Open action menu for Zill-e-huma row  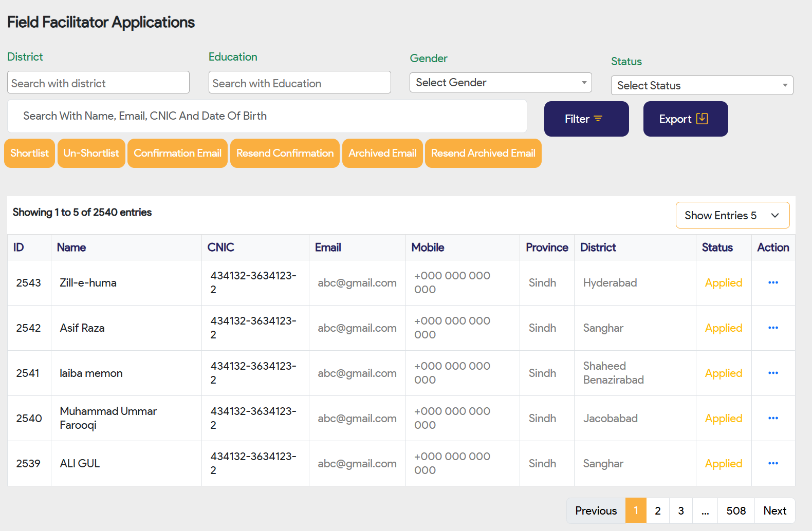[773, 283]
